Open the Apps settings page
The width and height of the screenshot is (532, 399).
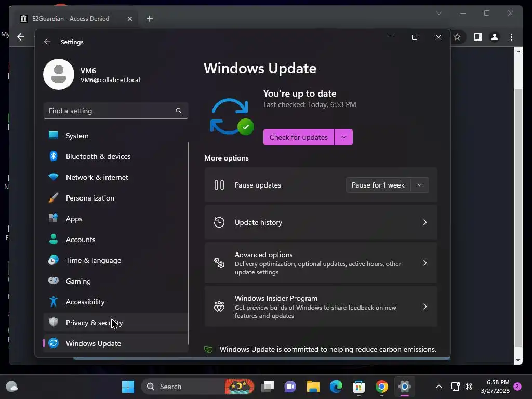115,219
